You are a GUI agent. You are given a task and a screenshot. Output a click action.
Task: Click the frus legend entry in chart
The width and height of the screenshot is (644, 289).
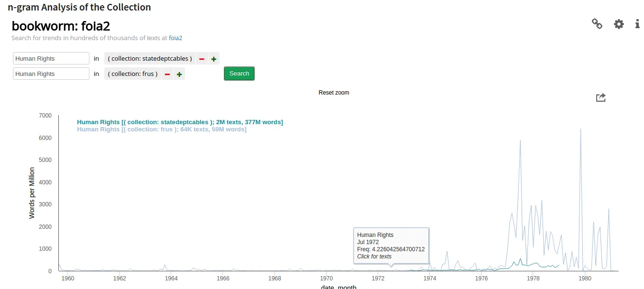162,129
